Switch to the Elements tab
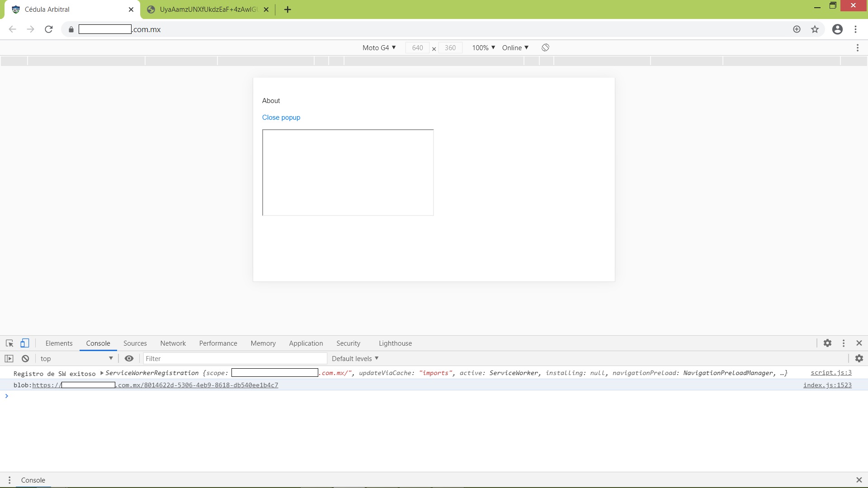 pos(59,343)
